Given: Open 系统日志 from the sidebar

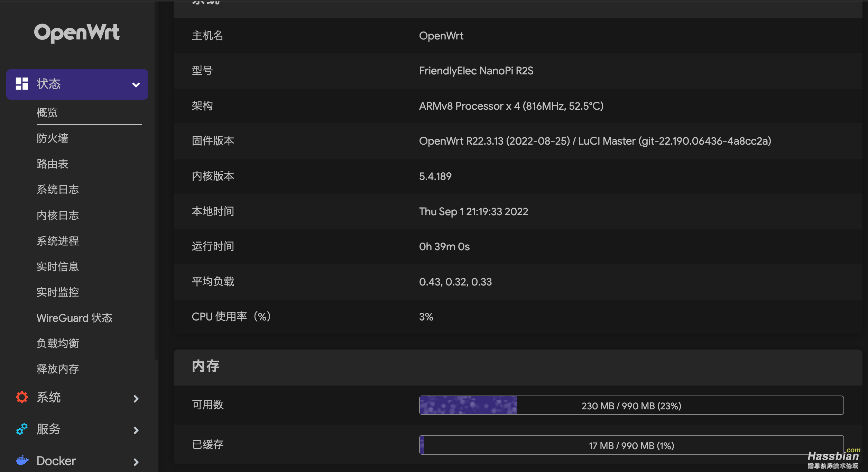Looking at the screenshot, I should (x=57, y=189).
